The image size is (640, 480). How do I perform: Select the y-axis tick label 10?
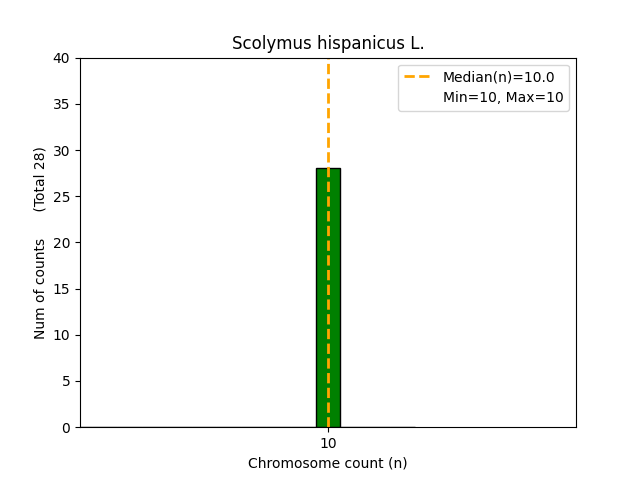pyautogui.click(x=62, y=335)
